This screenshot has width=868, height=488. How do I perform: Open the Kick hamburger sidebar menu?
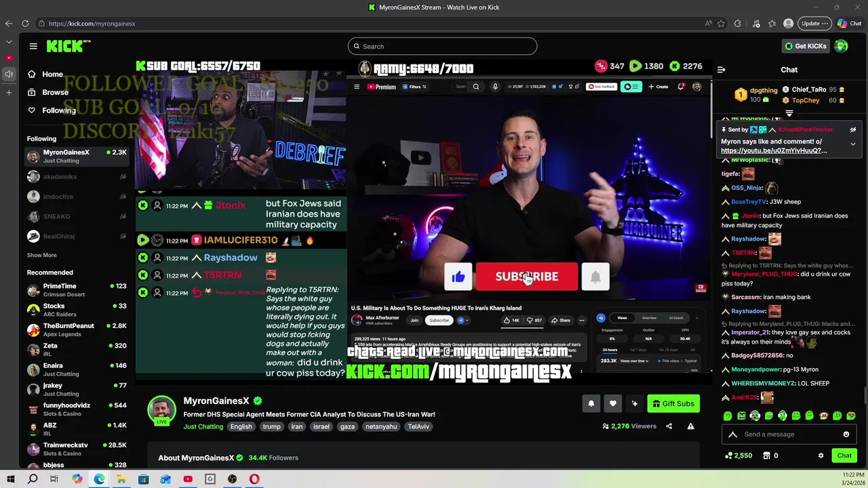point(33,46)
